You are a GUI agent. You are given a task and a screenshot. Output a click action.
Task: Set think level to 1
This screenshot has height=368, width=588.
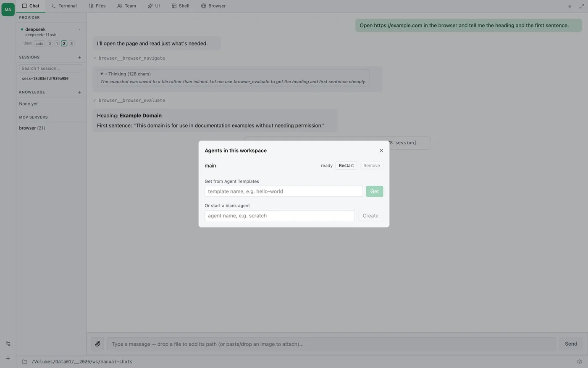coord(57,43)
